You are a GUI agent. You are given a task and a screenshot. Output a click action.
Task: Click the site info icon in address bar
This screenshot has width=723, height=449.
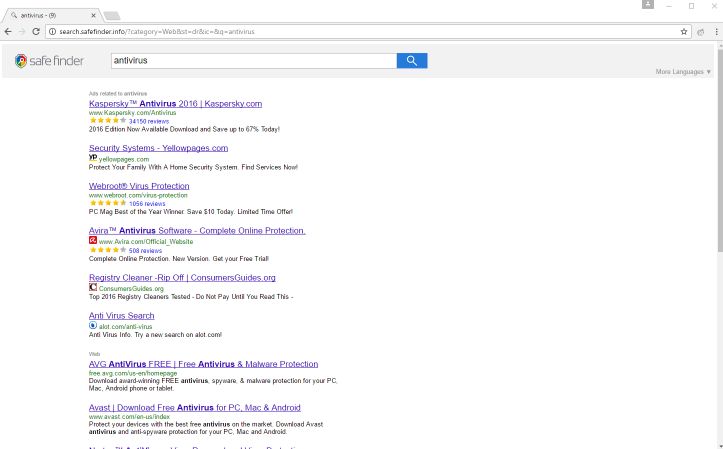[53, 31]
